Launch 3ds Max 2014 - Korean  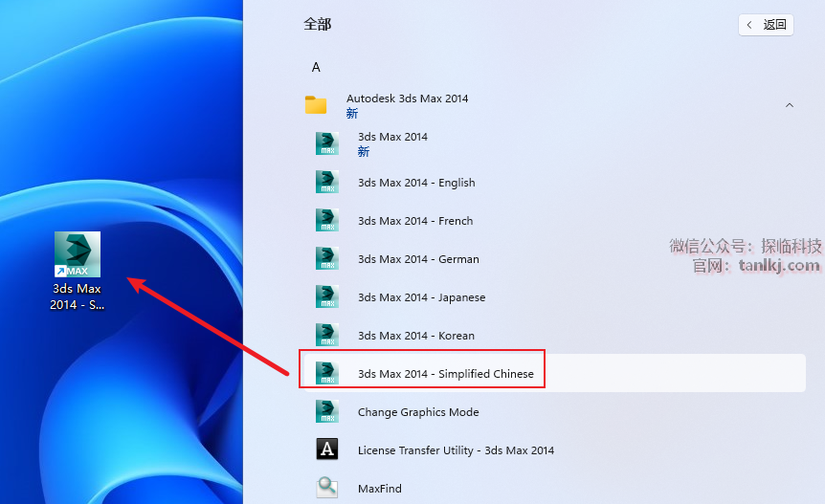click(x=416, y=336)
